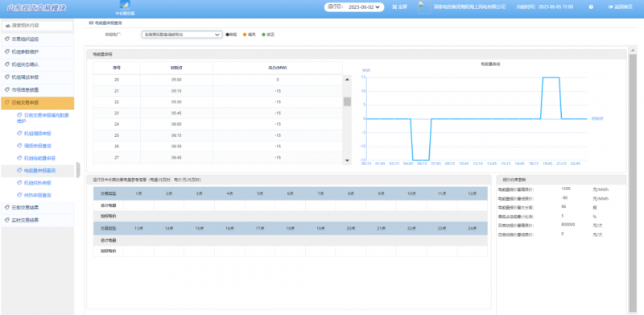Select the green dot legend indicator

(264, 35)
